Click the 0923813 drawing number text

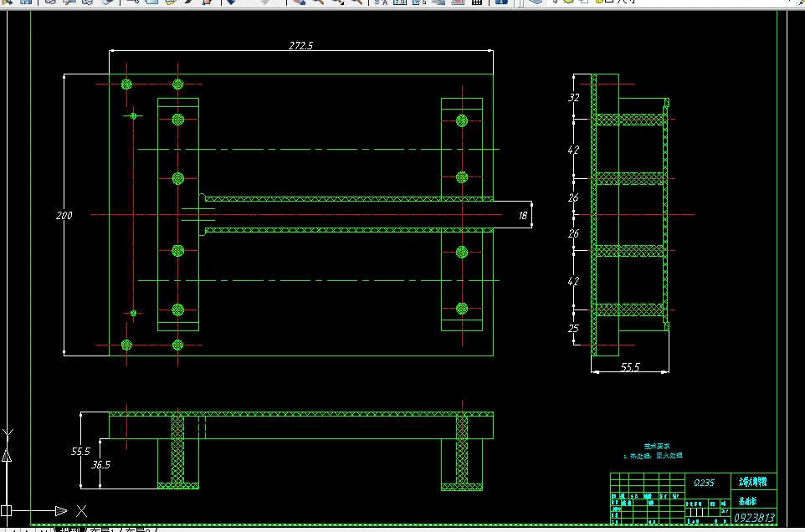(x=754, y=518)
